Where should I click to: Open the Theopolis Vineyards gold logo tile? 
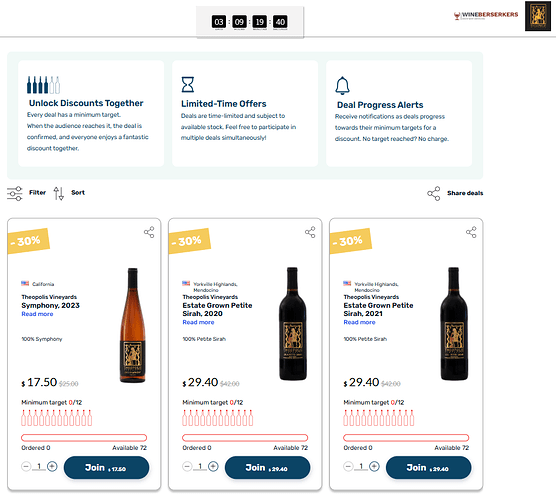[538, 16]
